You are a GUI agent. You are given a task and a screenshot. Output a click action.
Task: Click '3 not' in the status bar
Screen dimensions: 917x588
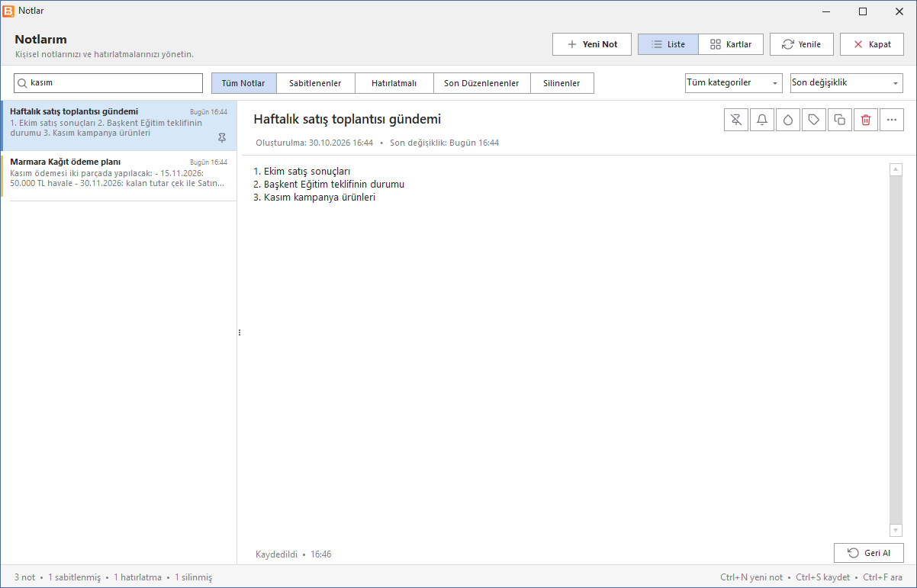(x=24, y=577)
